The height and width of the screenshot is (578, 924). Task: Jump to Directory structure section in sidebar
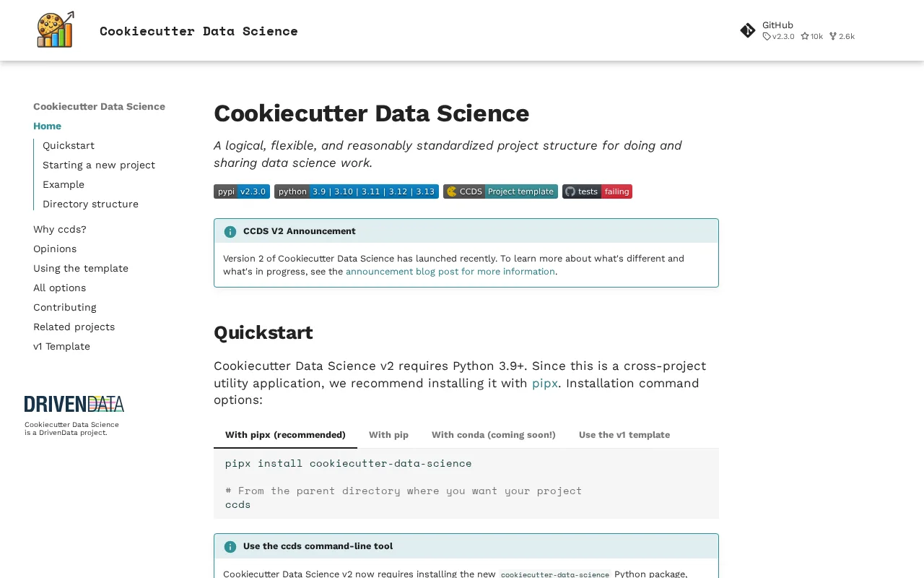point(90,204)
